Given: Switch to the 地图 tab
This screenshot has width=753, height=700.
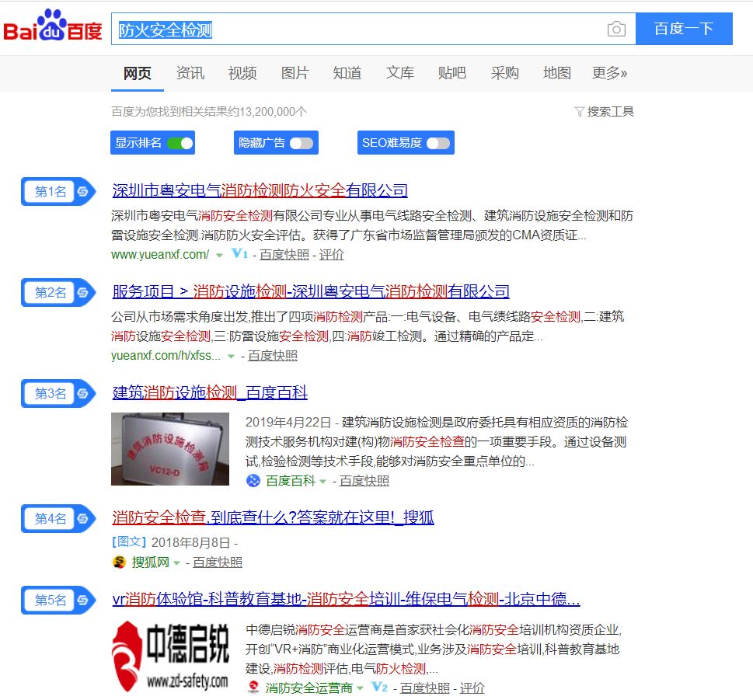Looking at the screenshot, I should (557, 73).
